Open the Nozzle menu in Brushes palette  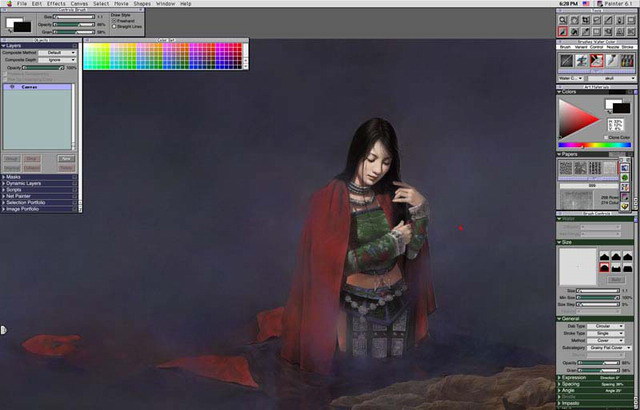[613, 47]
